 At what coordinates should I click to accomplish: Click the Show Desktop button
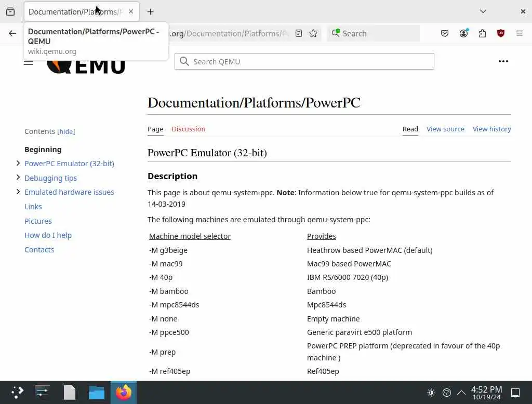(515, 393)
